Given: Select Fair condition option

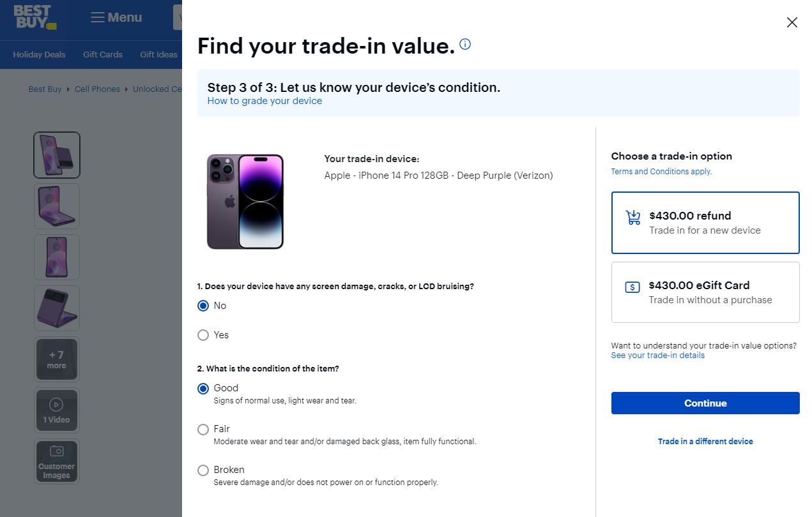Looking at the screenshot, I should coord(203,430).
